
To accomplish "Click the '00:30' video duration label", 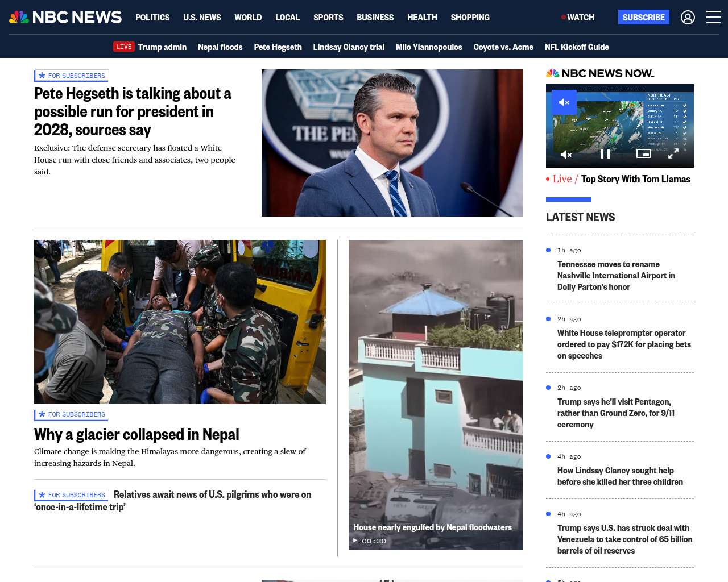I will click(x=374, y=541).
